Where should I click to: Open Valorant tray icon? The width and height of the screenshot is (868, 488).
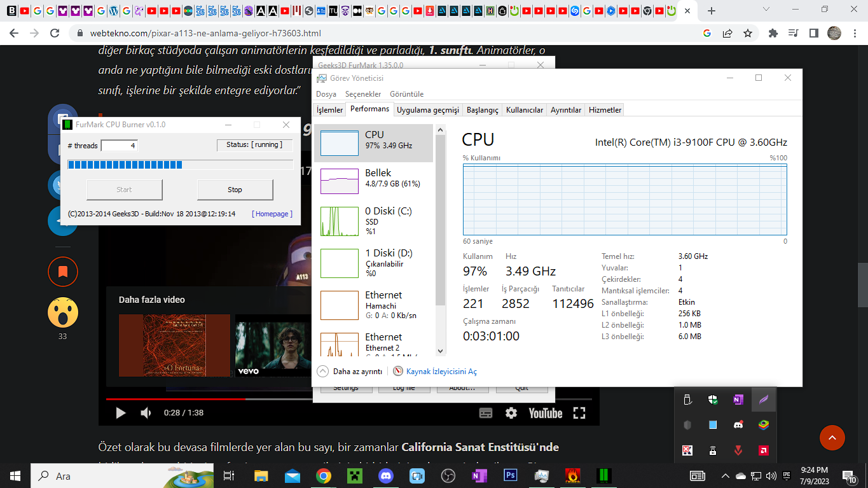[738, 450]
